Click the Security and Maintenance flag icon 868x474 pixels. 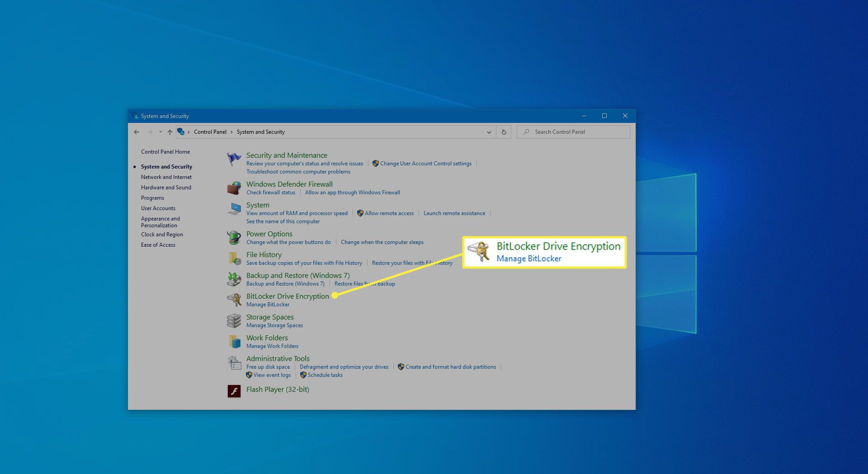234,160
